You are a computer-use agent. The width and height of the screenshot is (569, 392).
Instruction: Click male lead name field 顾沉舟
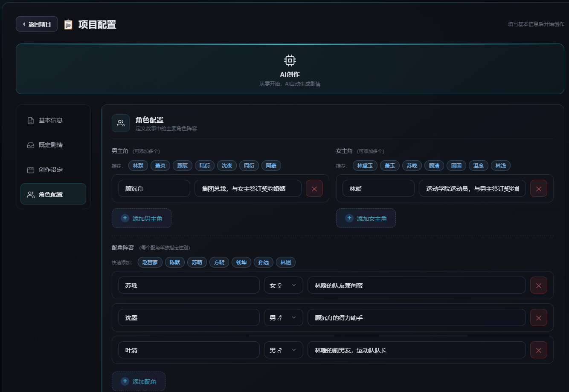[x=154, y=188]
